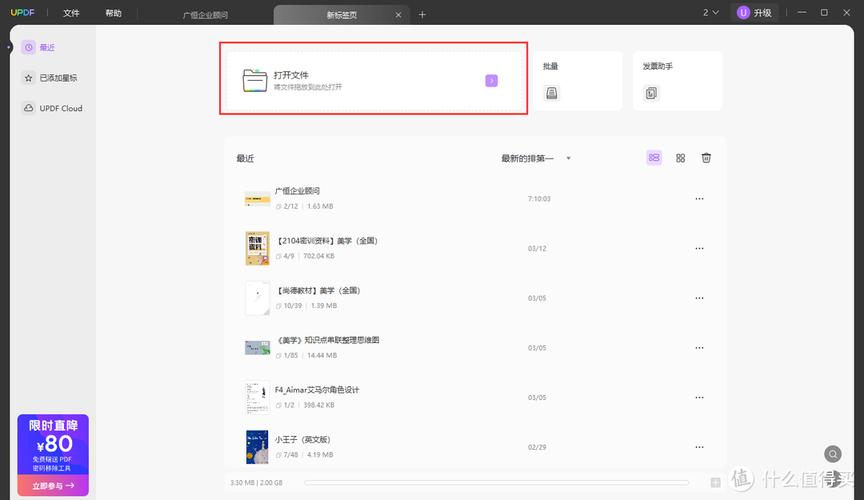This screenshot has height=500, width=864.
Task: Click the purple arrow in 打开文件 card
Action: pos(492,80)
